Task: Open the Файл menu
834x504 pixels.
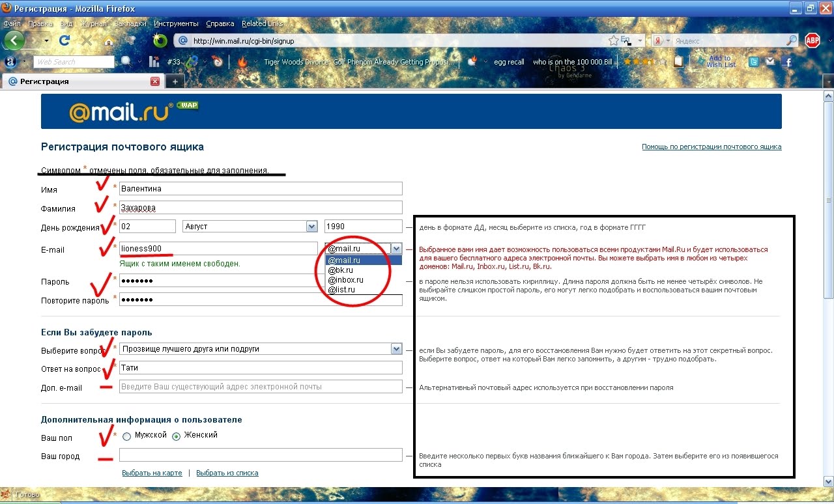Action: tap(12, 23)
